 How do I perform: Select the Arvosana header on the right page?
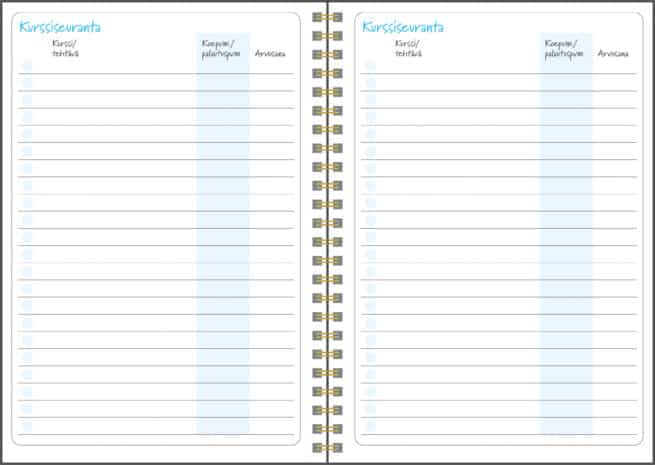613,53
